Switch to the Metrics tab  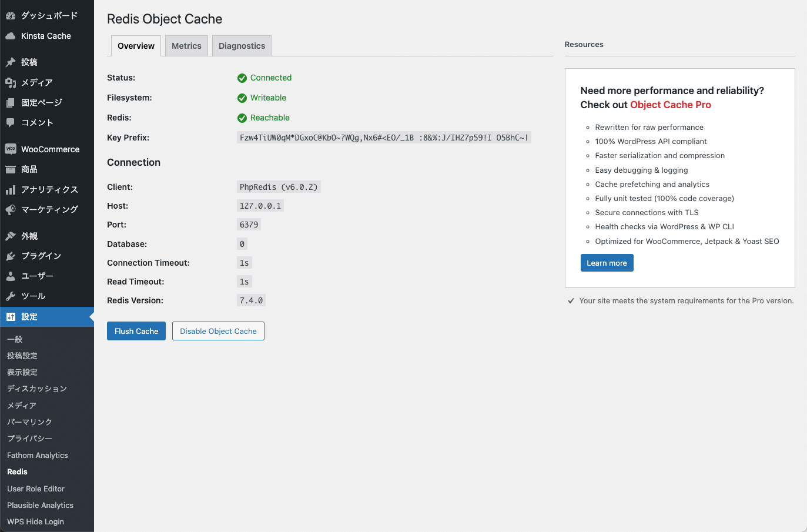pyautogui.click(x=186, y=46)
